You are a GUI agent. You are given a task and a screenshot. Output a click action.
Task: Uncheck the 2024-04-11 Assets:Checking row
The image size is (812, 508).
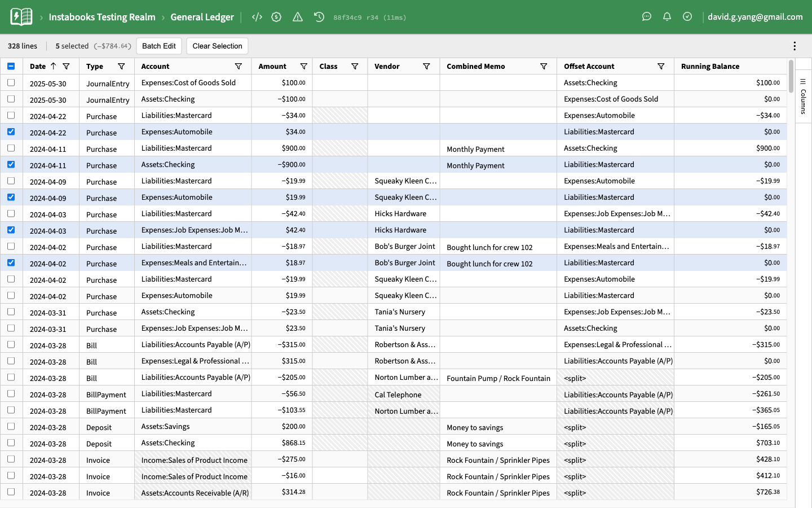coord(11,164)
